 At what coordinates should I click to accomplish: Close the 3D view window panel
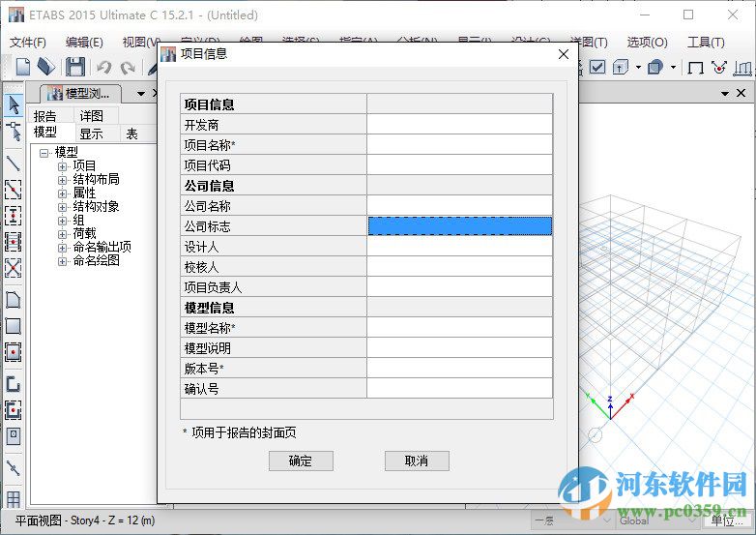tap(741, 93)
